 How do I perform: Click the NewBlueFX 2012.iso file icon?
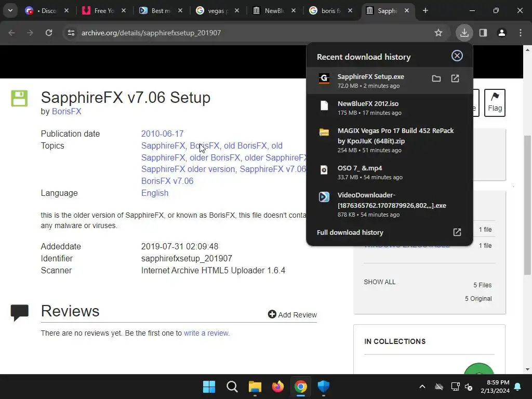coord(324,105)
